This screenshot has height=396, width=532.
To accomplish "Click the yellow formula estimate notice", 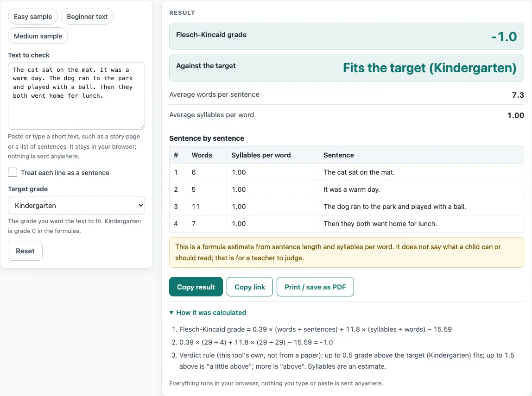I will [347, 252].
